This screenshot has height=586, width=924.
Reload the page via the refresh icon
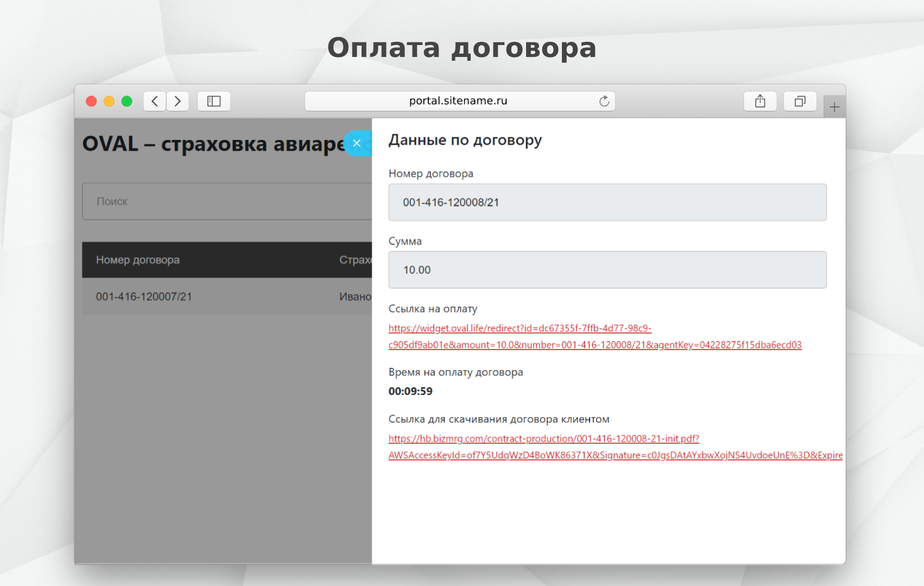pos(604,101)
